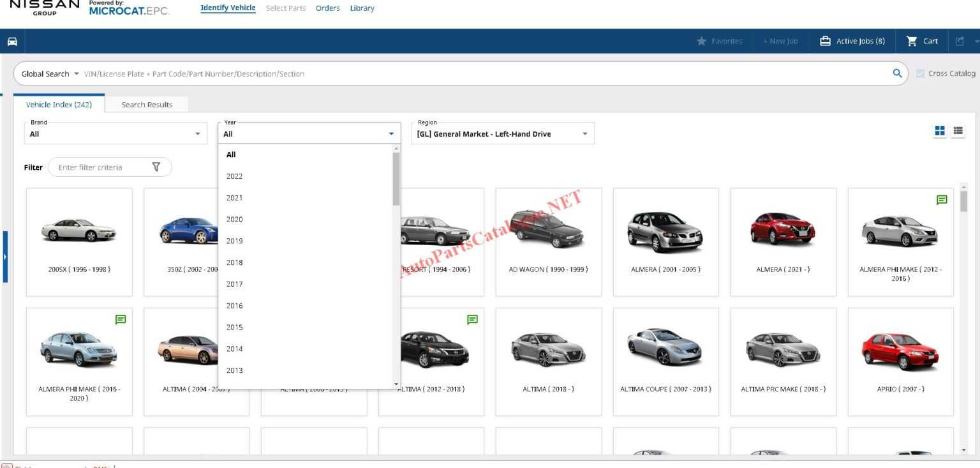
Task: Select All in the Year list
Action: 306,155
